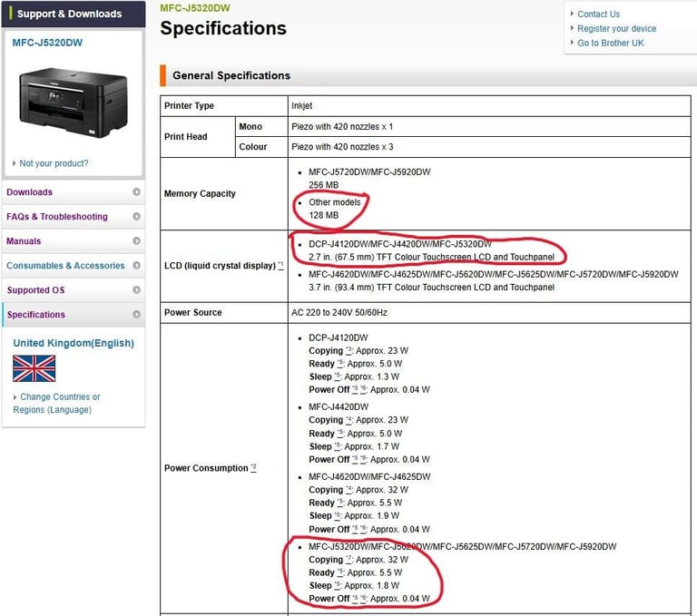Click the Not your product? link
This screenshot has height=616, width=697.
54,163
